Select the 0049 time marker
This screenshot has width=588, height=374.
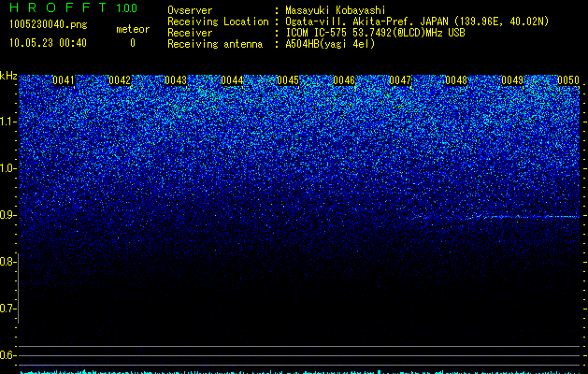click(x=512, y=80)
